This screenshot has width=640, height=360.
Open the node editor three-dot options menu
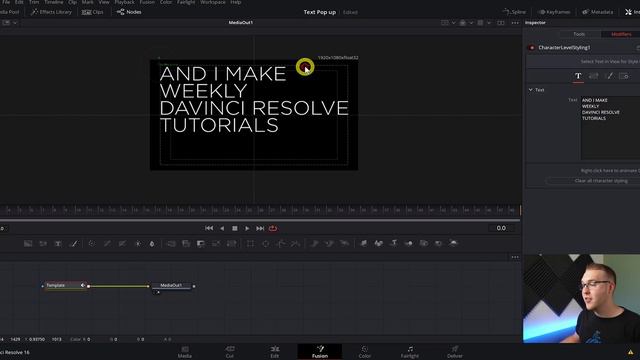click(515, 257)
